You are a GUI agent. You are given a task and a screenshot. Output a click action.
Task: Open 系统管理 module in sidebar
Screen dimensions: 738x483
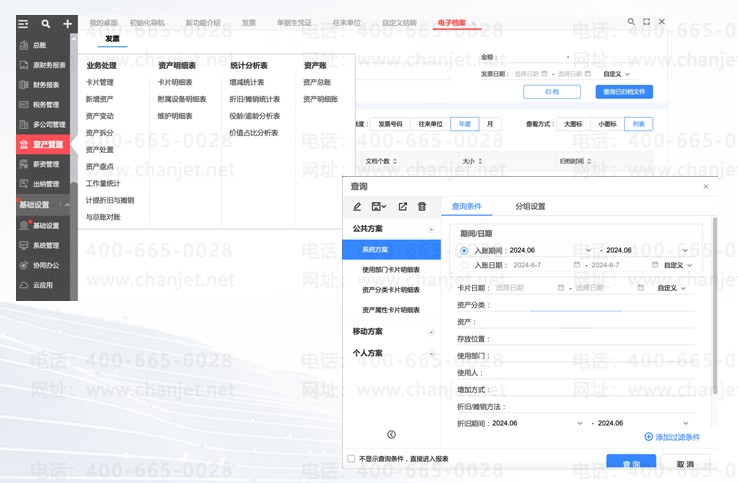pyautogui.click(x=43, y=245)
